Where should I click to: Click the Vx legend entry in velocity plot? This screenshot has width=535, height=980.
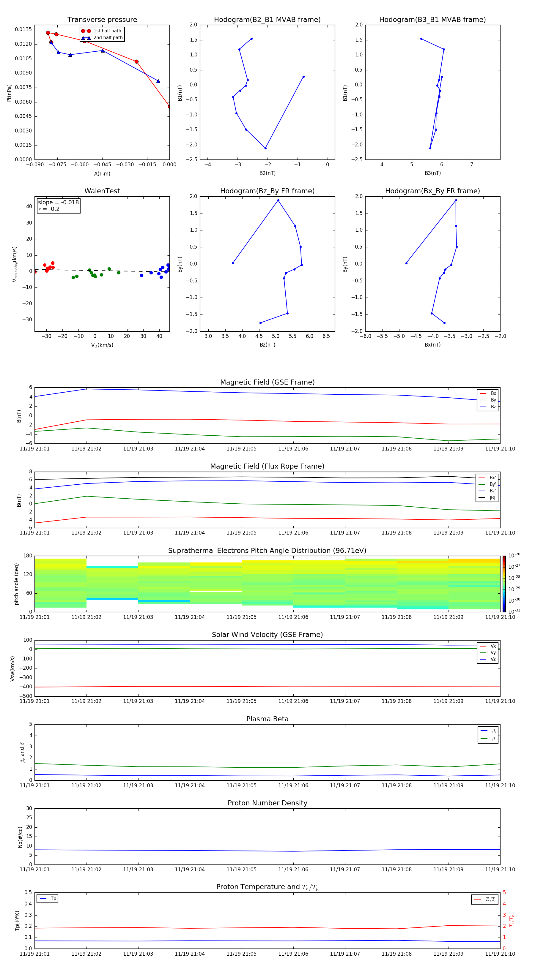pyautogui.click(x=488, y=646)
